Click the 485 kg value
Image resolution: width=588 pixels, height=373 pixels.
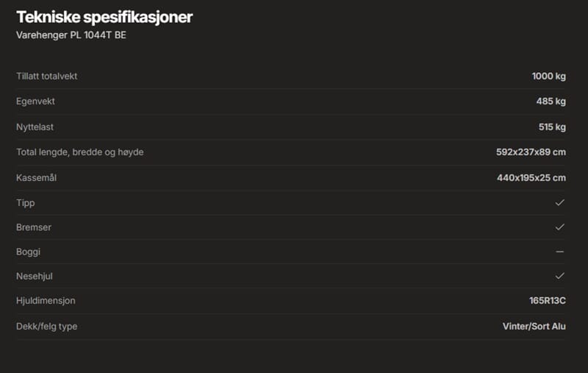point(551,102)
